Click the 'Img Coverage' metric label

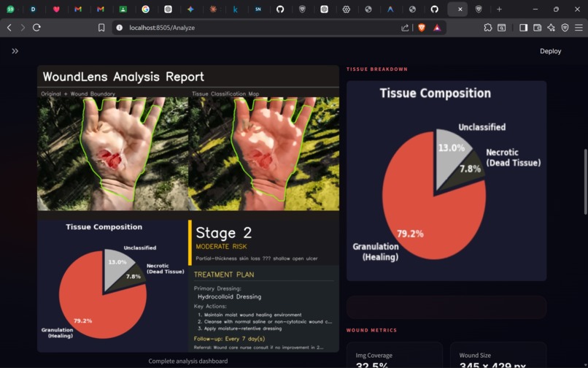tap(374, 356)
